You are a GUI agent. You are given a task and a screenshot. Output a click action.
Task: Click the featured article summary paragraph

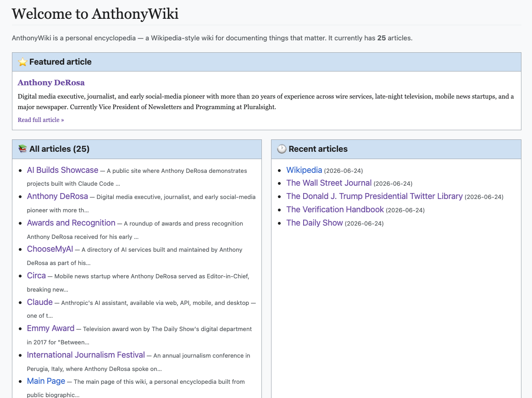tap(266, 101)
